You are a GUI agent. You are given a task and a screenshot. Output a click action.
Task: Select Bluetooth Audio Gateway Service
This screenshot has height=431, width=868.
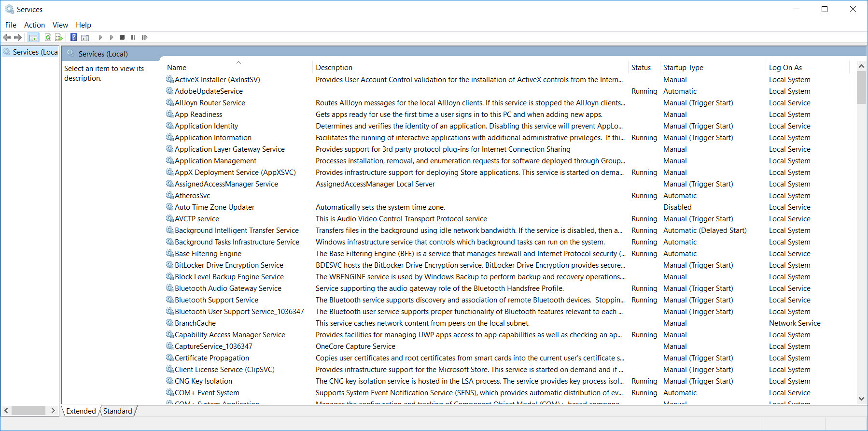pos(228,288)
